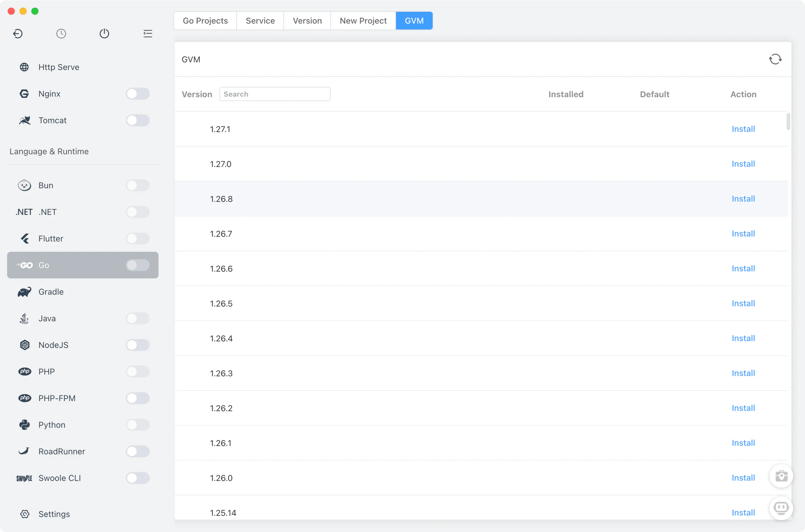
Task: Install Go version 1.26.3
Action: click(743, 373)
